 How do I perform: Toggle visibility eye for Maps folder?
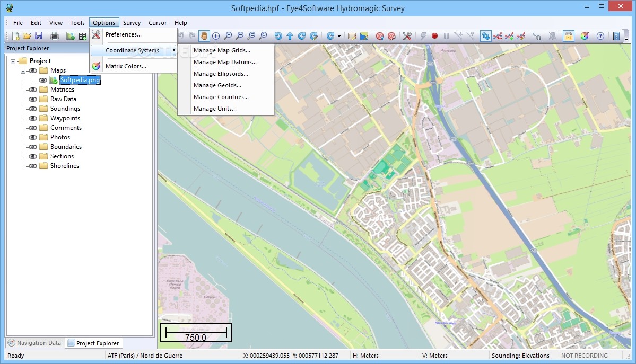(33, 70)
